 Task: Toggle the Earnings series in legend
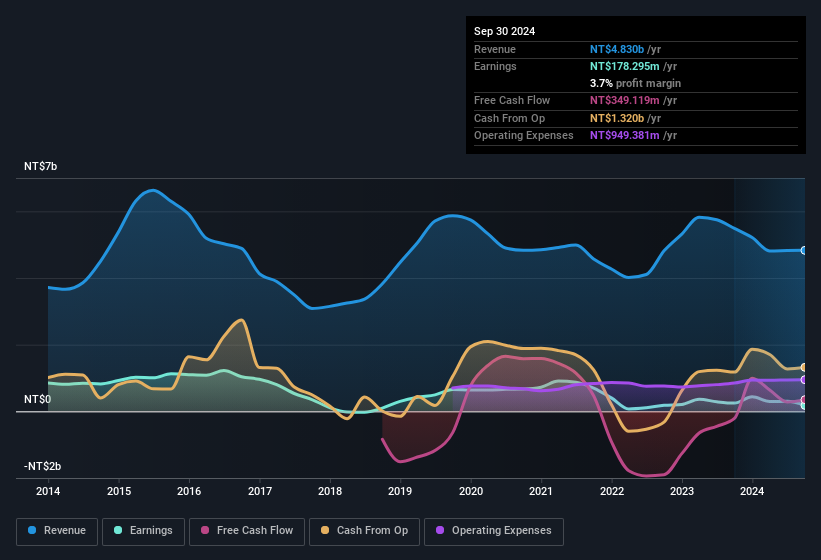[x=143, y=530]
